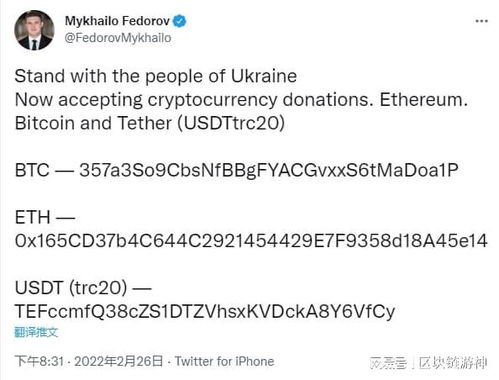Click the Mykhailo Fedorov display name
Screen dimensions: 499x380
(117, 21)
